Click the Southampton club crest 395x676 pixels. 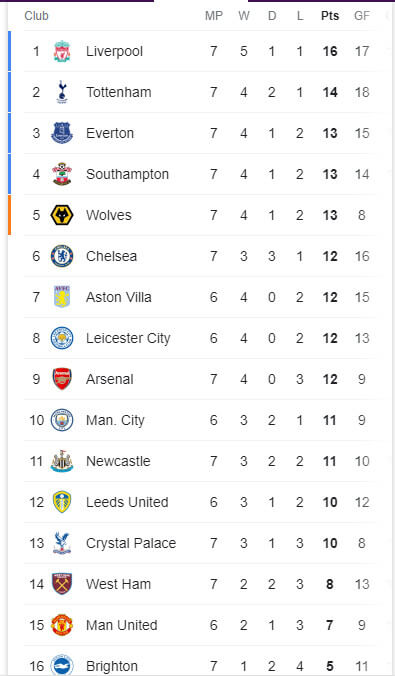(x=62, y=174)
